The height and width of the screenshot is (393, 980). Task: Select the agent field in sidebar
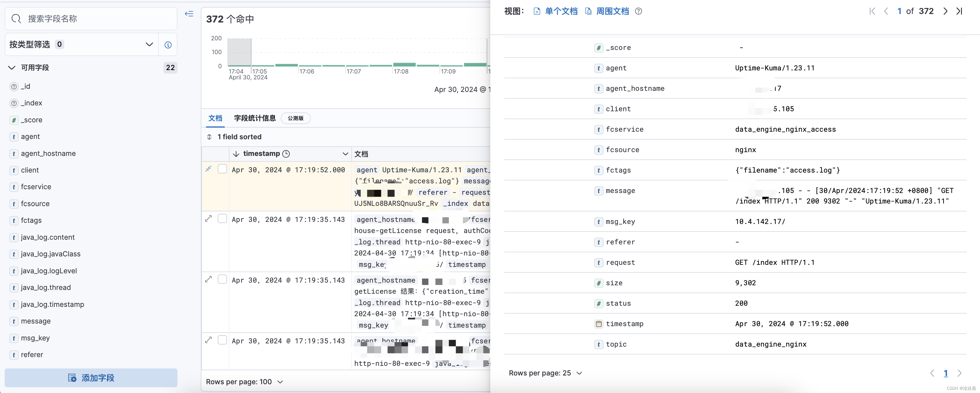click(x=30, y=137)
